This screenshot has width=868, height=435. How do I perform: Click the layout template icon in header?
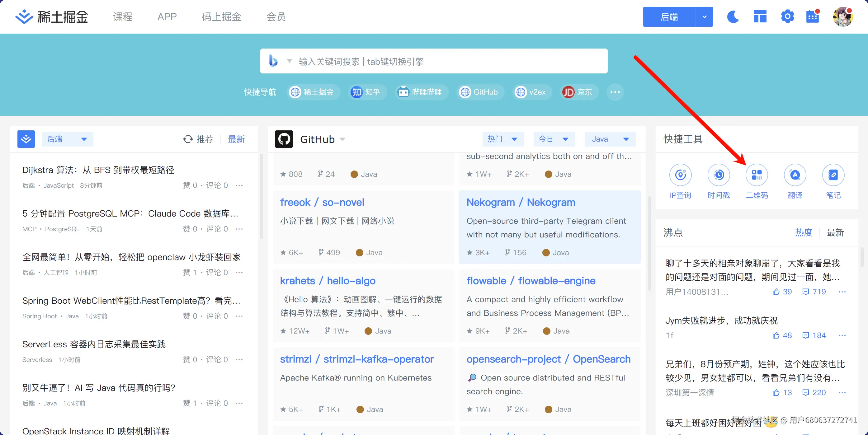[760, 16]
